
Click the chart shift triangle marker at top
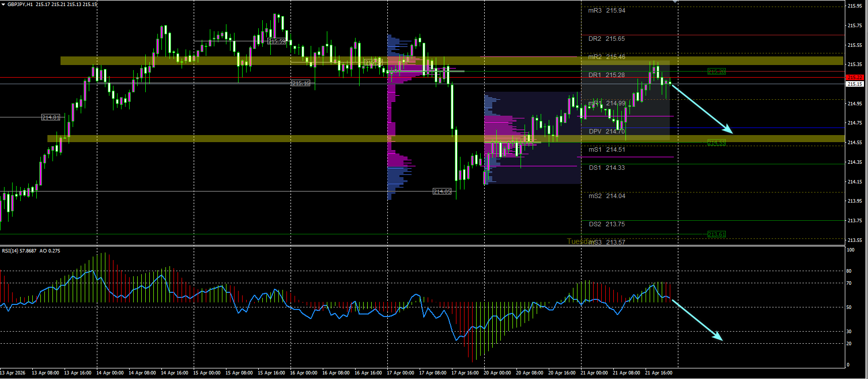(675, 2)
